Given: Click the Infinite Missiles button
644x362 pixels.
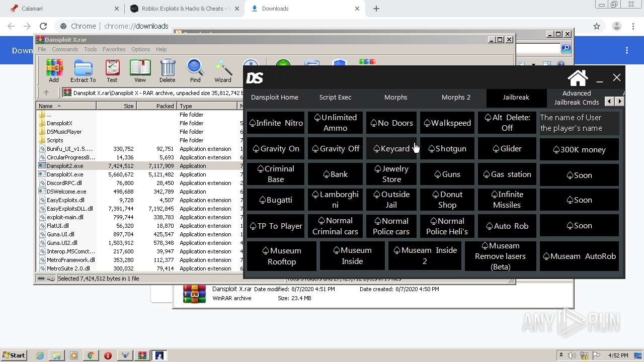Looking at the screenshot, I should (507, 200).
